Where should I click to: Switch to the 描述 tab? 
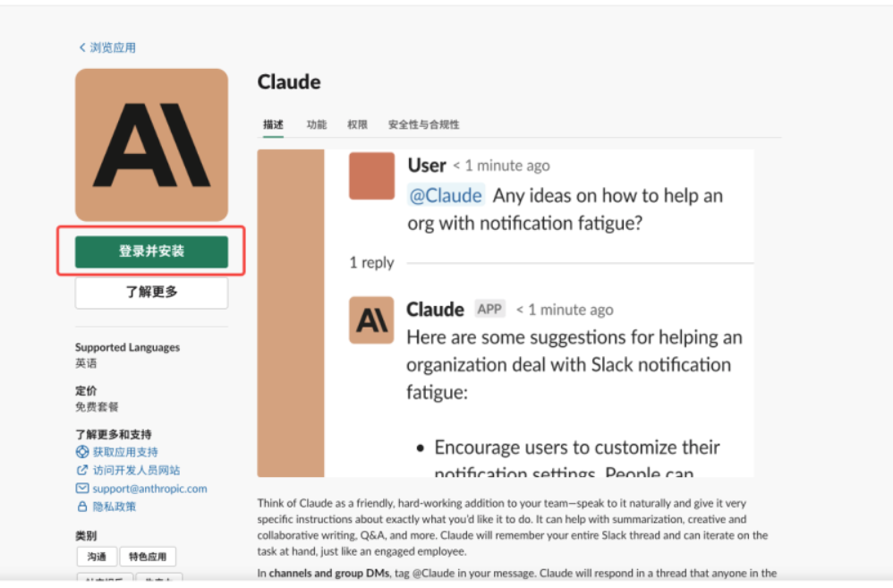273,124
